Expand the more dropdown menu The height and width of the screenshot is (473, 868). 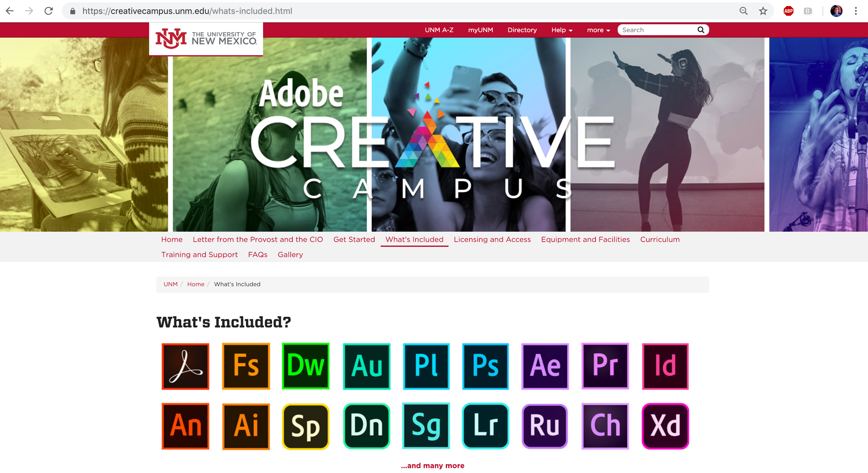coord(599,30)
